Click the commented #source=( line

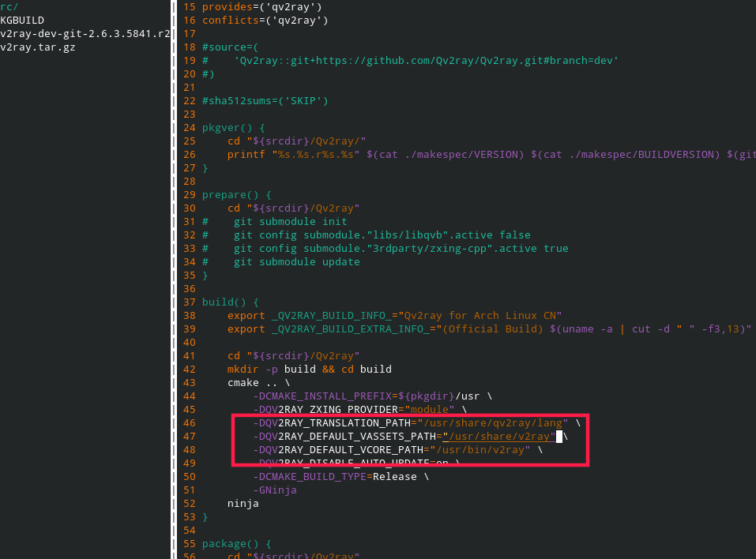tap(230, 47)
